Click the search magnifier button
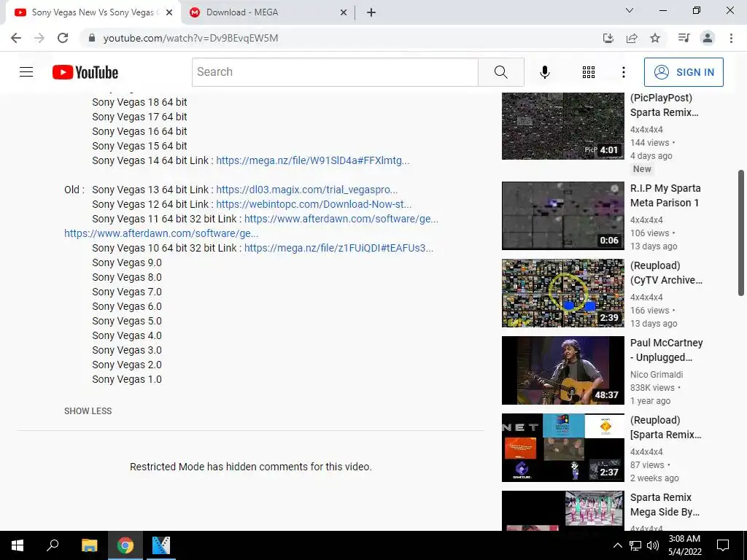This screenshot has width=747, height=560. (500, 72)
